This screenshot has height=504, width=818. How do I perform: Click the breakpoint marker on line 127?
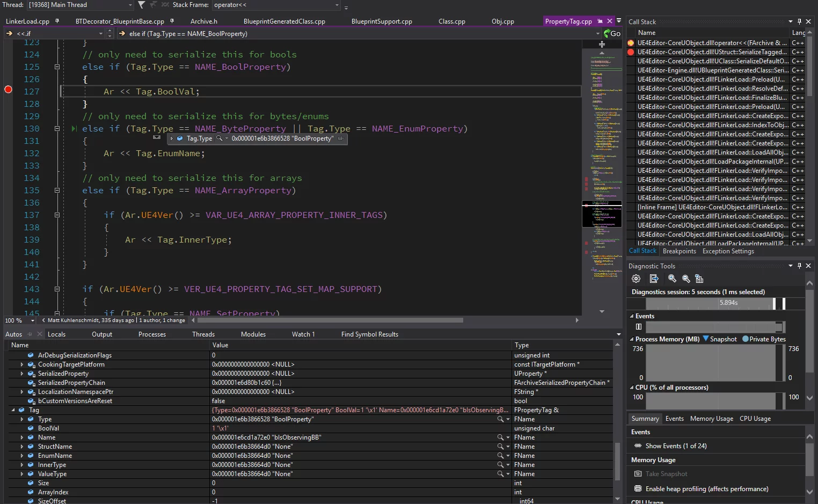(x=8, y=90)
